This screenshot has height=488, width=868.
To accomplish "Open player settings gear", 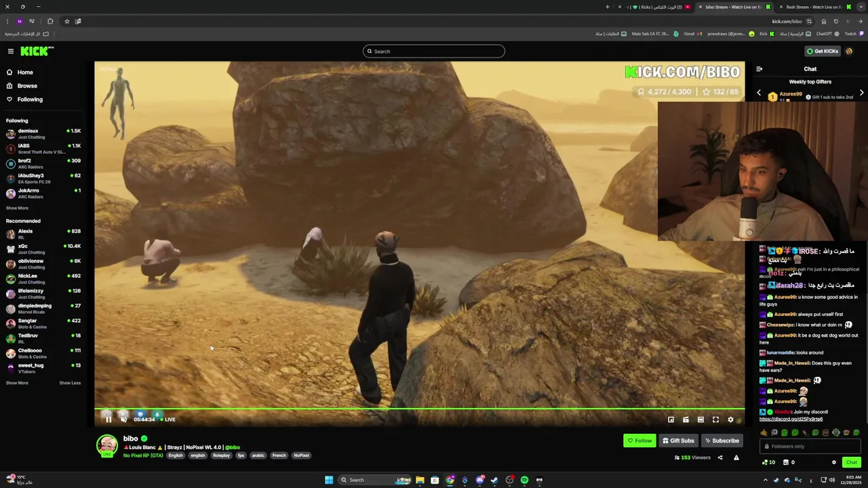I will click(730, 420).
